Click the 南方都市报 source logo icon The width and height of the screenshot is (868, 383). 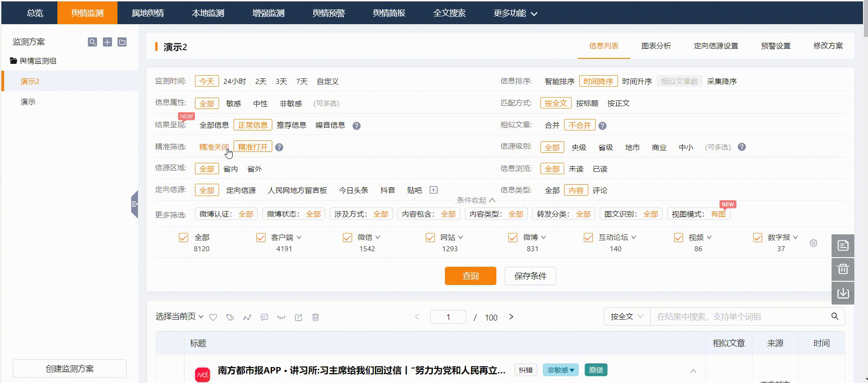[x=203, y=375]
